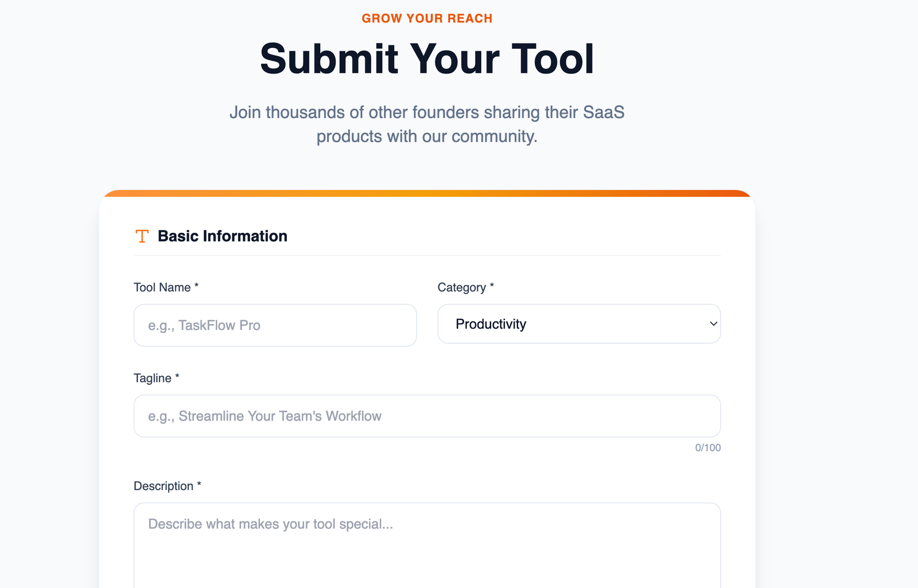The width and height of the screenshot is (918, 588).
Task: Click the Basic Information section heading
Action: tap(222, 236)
